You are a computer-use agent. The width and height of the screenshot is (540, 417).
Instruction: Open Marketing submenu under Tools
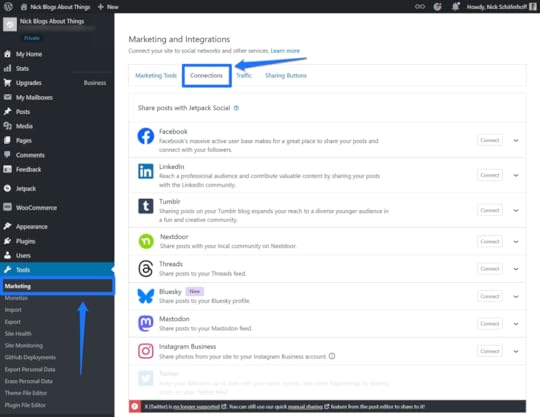click(57, 286)
